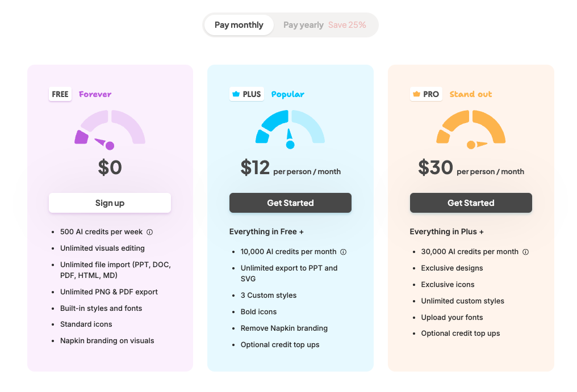Click the Sign up button on the Free plan
The width and height of the screenshot is (577, 392).
110,203
